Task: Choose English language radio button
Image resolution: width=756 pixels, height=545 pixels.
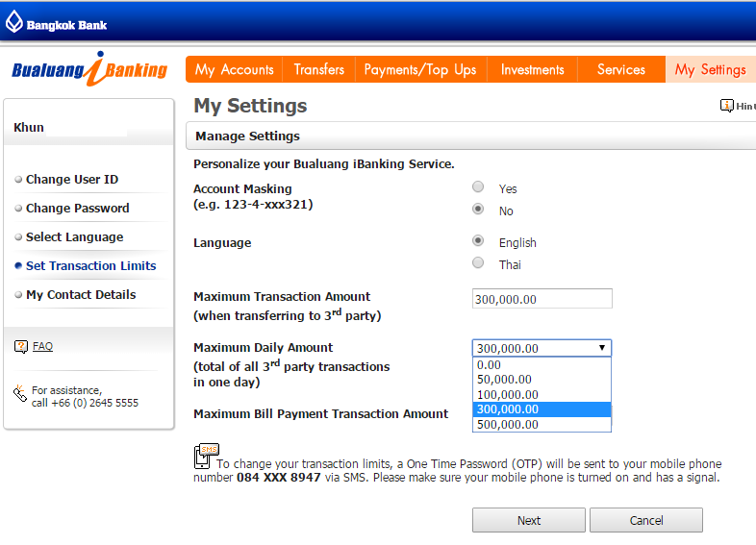Action: point(478,240)
